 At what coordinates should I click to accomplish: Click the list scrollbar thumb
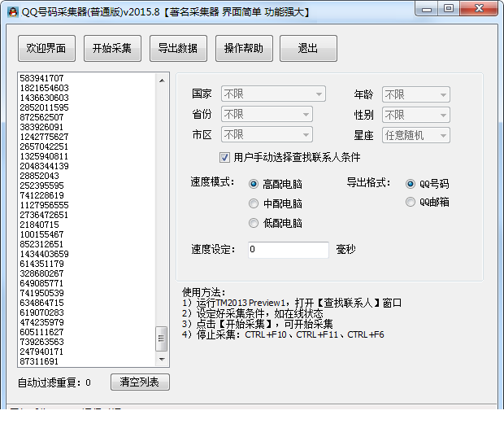(x=161, y=338)
